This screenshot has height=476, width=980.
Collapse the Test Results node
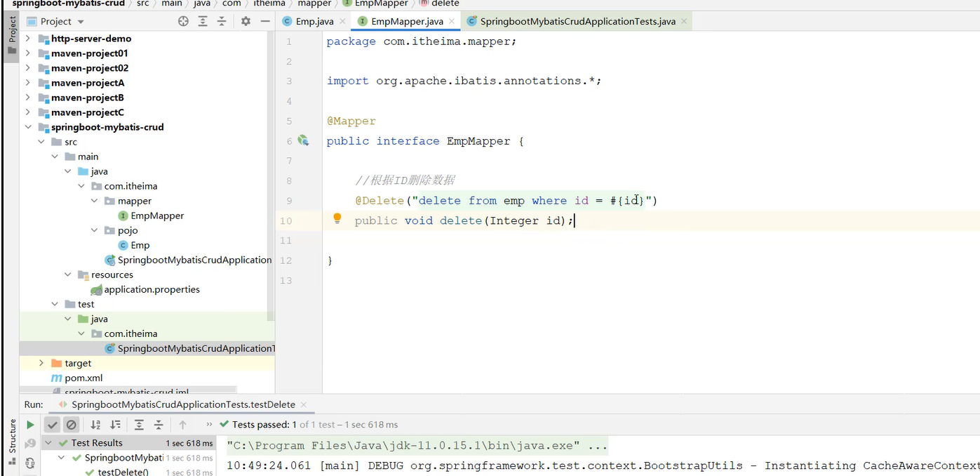(48, 444)
